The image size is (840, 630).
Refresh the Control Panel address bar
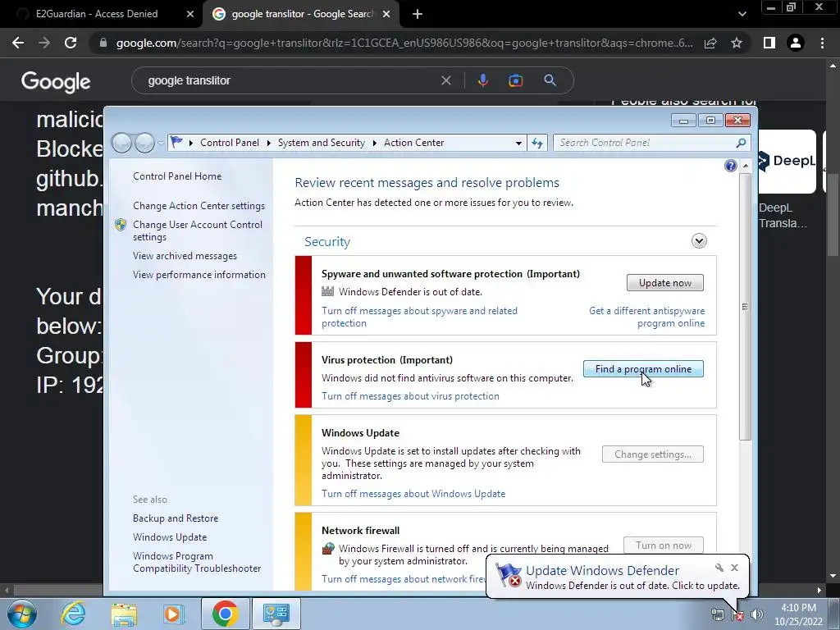pos(537,143)
